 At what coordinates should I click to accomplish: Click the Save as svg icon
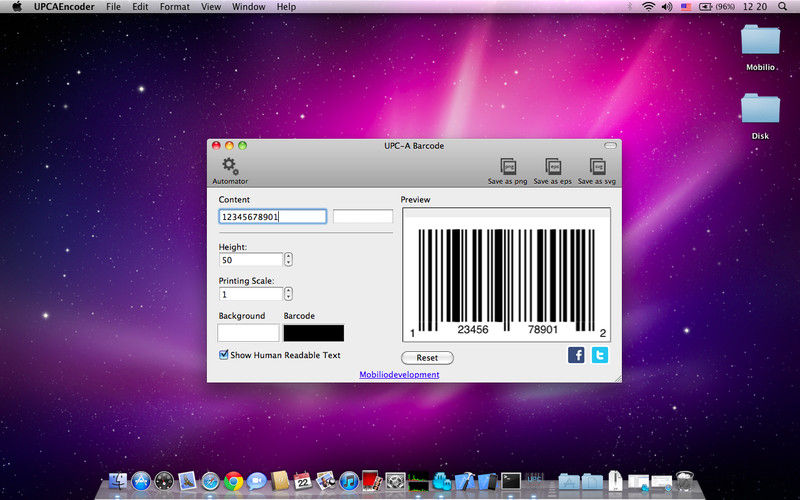point(597,170)
